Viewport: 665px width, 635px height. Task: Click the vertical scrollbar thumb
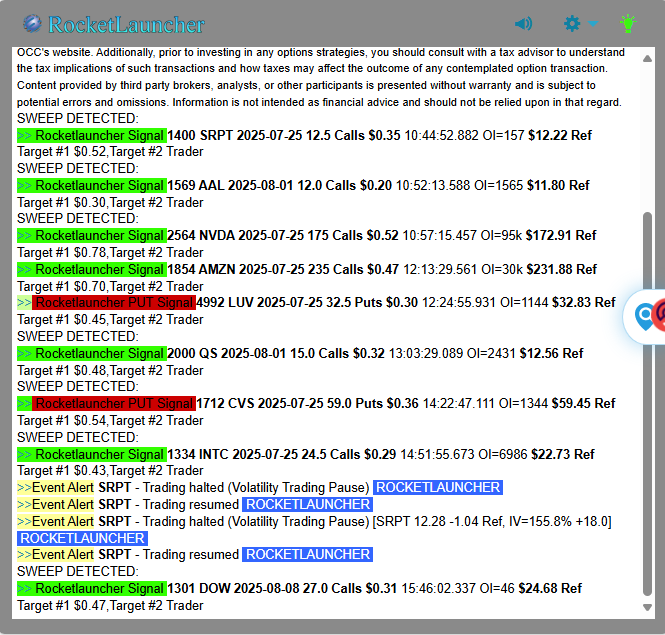pos(647,403)
